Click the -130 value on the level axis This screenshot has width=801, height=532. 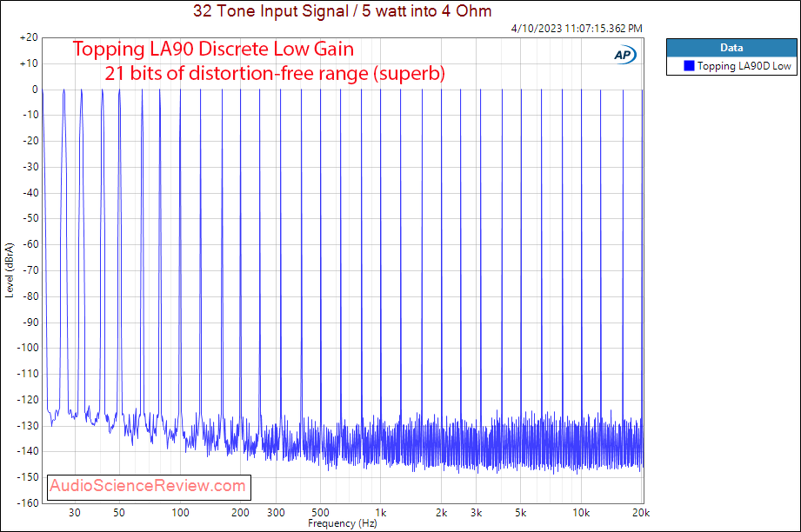pyautogui.click(x=28, y=425)
